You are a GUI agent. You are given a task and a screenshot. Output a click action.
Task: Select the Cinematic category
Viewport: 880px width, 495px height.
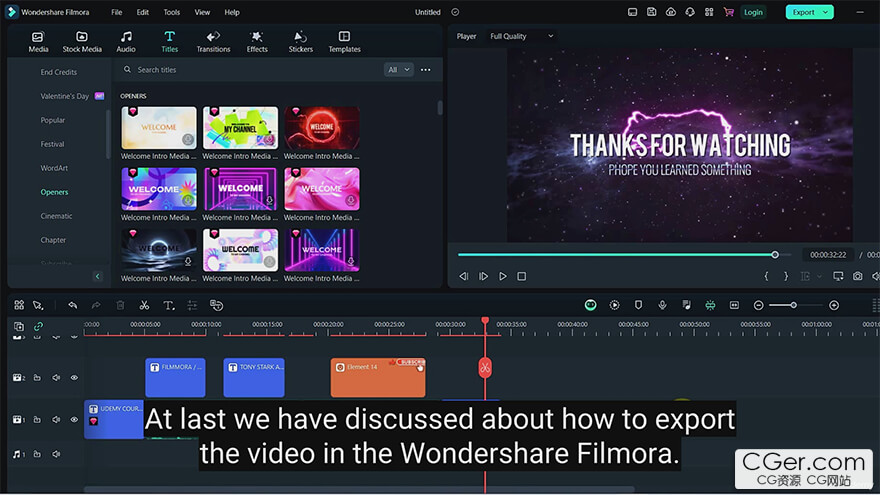point(56,216)
